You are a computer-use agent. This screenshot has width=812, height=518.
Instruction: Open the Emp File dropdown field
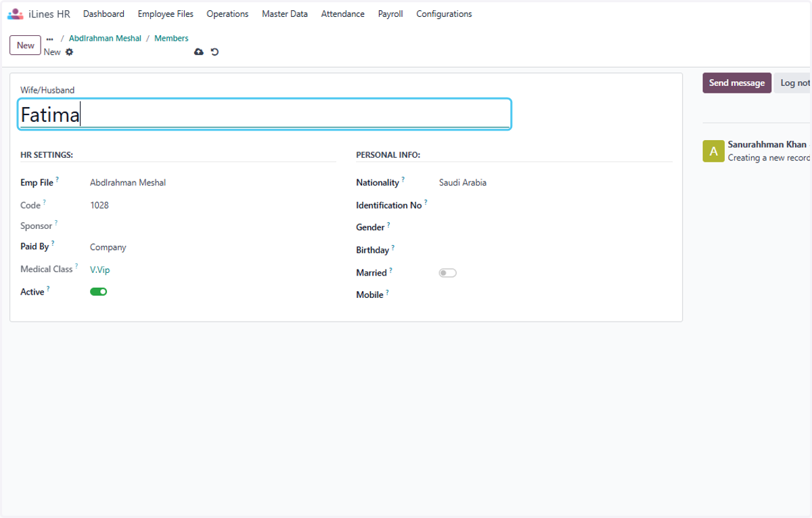212,183
